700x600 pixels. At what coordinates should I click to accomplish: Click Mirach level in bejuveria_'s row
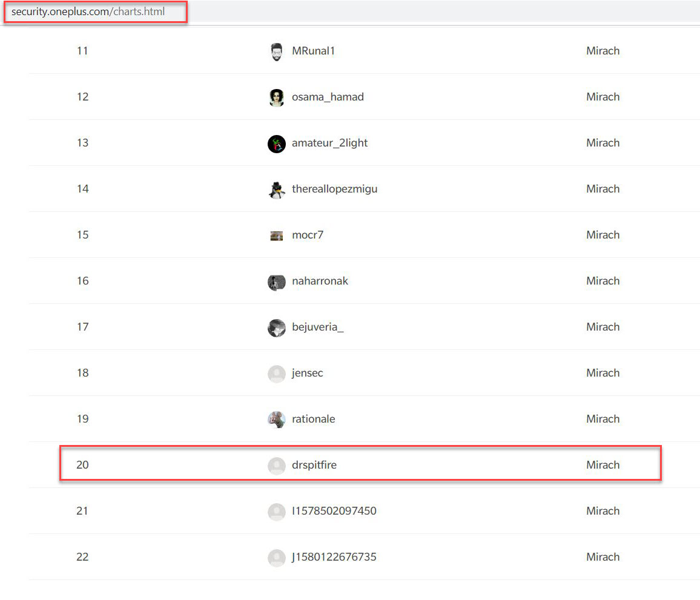coord(603,327)
